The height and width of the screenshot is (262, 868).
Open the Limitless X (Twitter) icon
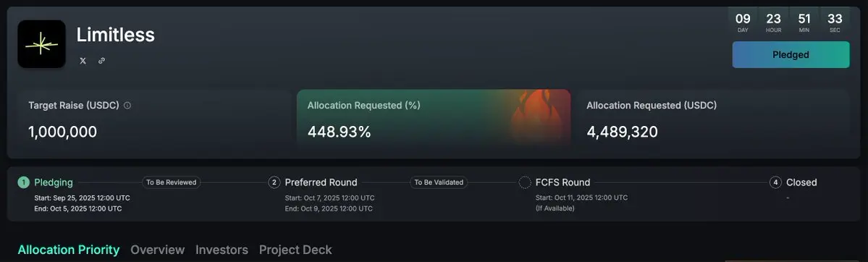point(83,61)
